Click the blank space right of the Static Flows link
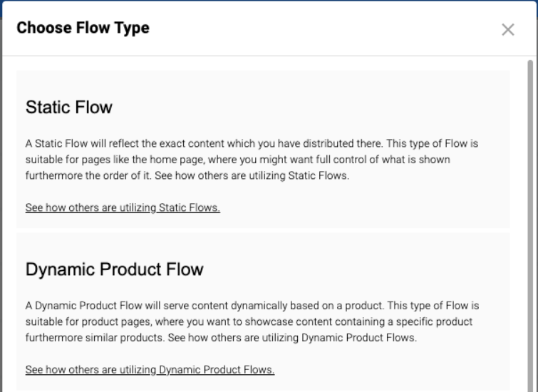Screen dimensions: 538x392 pos(356,207)
